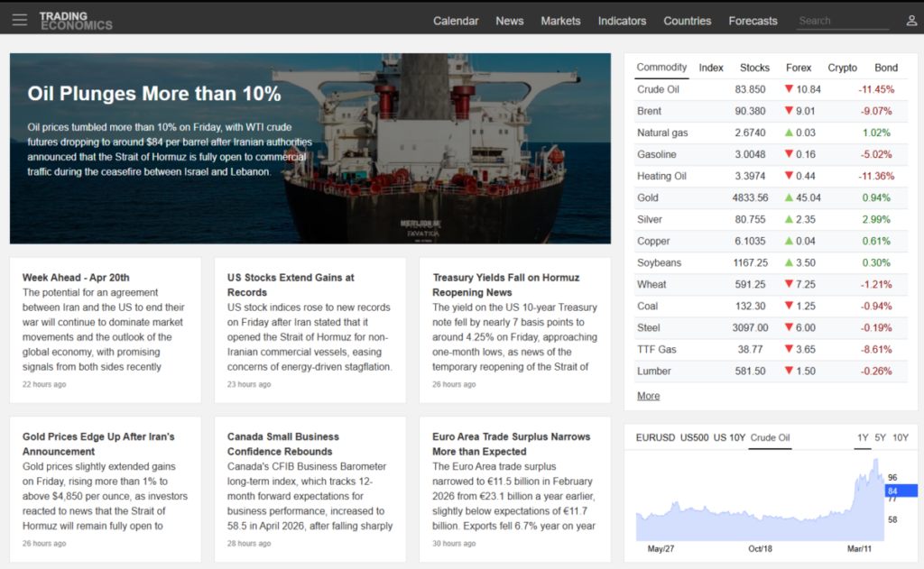Click the red down arrow for TTF Gas
924x569 pixels.
[789, 349]
